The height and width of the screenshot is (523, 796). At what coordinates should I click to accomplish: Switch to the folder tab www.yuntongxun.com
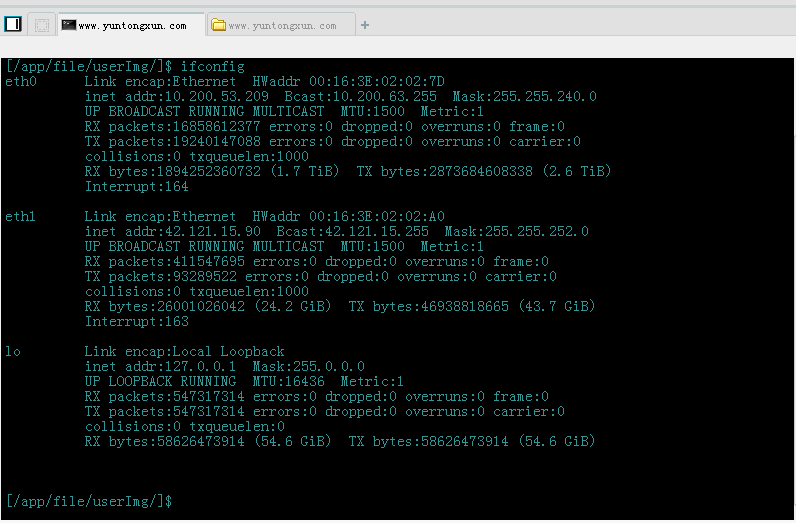(x=282, y=25)
